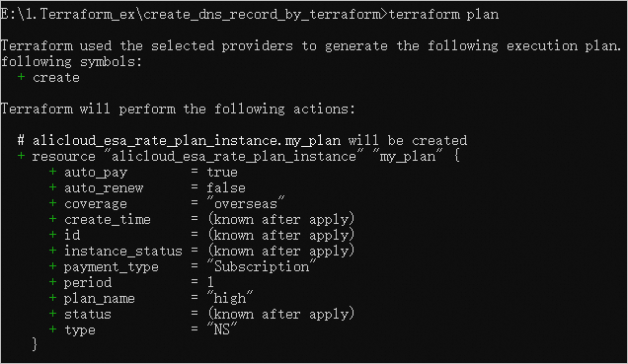Image resolution: width=628 pixels, height=364 pixels.
Task: Click the plus sign next to auto_renew
Action: click(52, 187)
